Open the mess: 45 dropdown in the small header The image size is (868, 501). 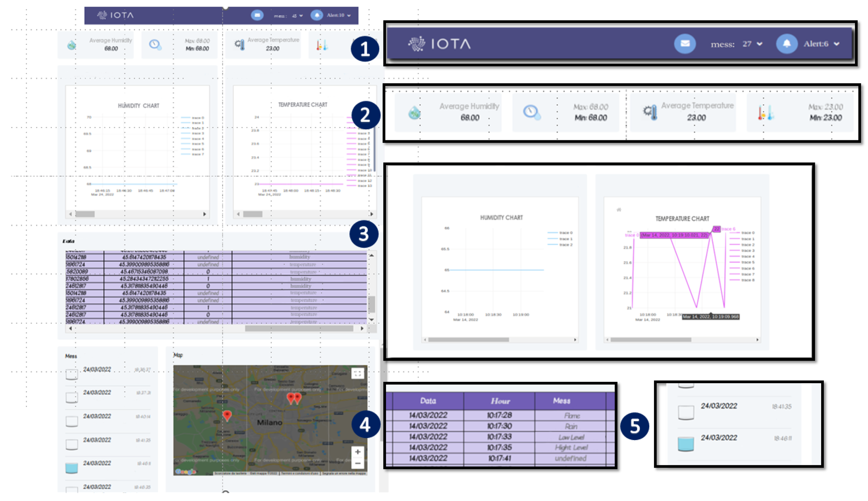(x=301, y=16)
